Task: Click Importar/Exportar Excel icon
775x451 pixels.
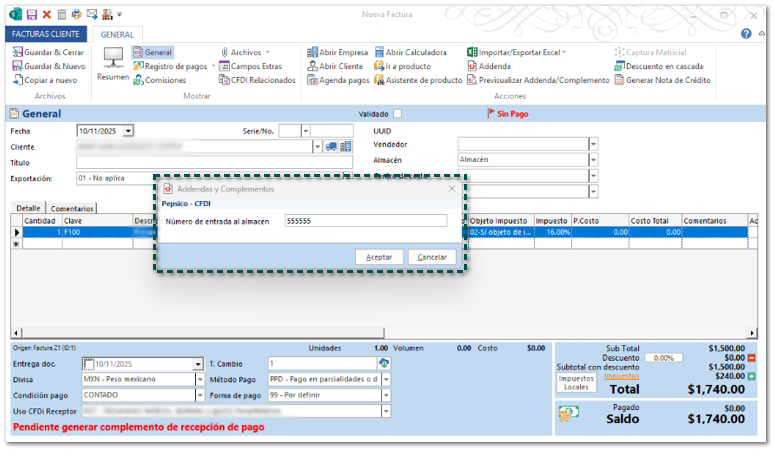Action: click(x=472, y=52)
